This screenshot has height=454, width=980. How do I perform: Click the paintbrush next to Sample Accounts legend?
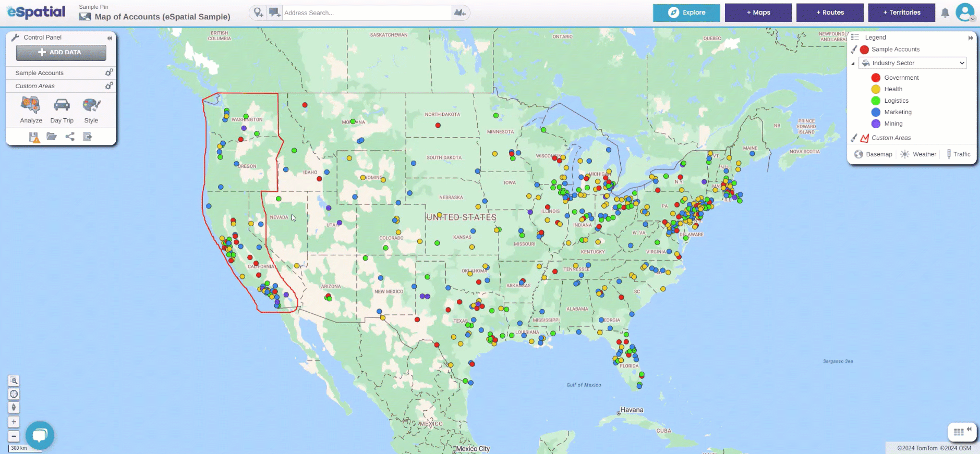point(854,50)
